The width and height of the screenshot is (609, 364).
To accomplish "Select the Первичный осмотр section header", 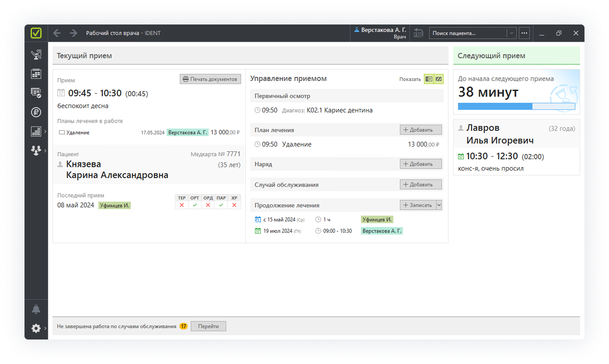I will [x=347, y=96].
